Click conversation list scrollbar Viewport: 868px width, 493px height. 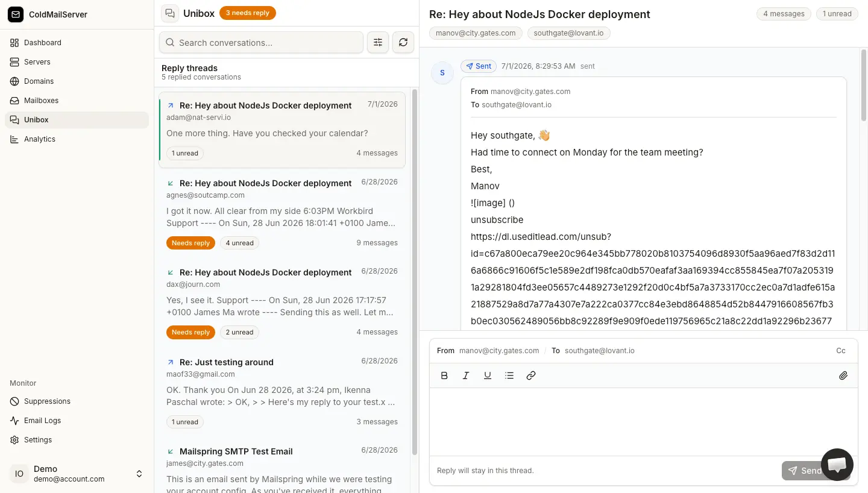415,272
